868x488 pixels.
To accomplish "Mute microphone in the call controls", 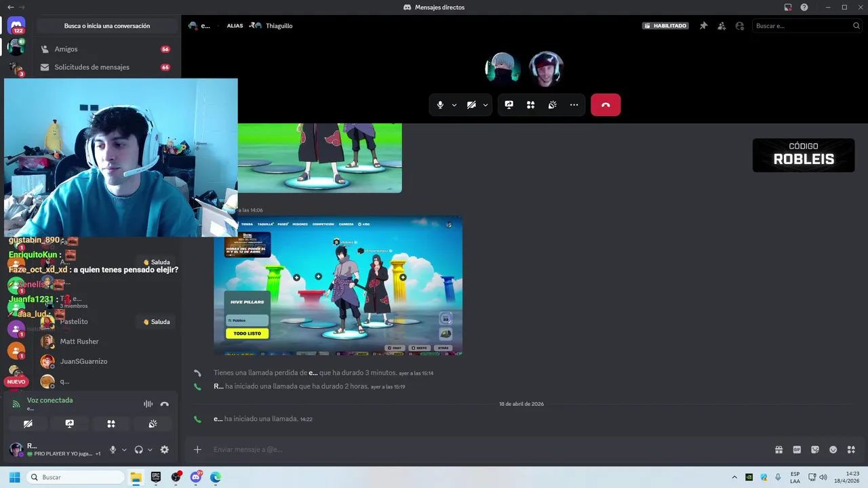I will (440, 105).
